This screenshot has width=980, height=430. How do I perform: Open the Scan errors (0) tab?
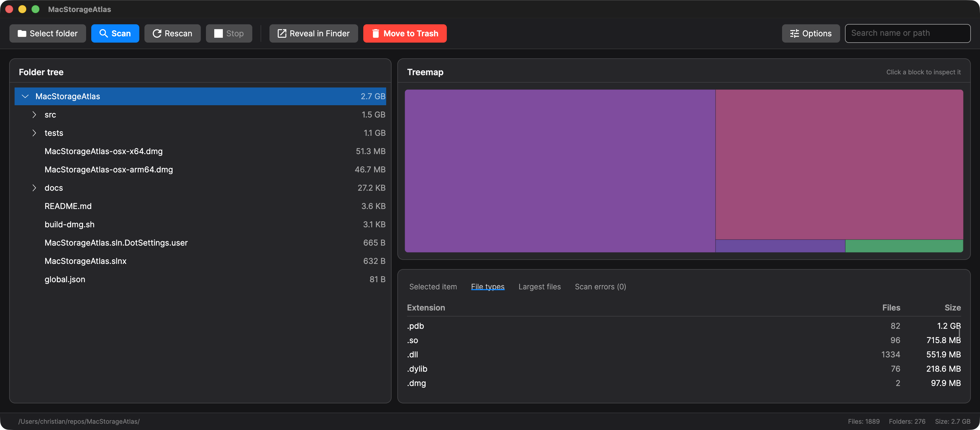tap(600, 287)
